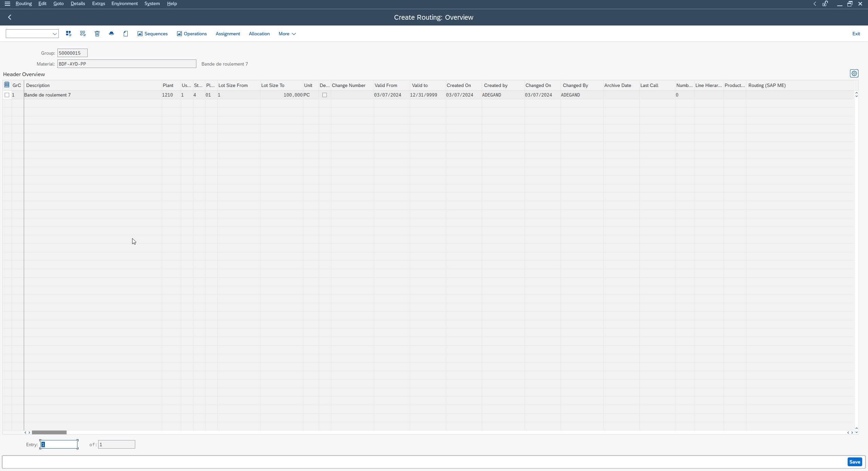
Task: Click the back arrow in title bar
Action: 10,17
